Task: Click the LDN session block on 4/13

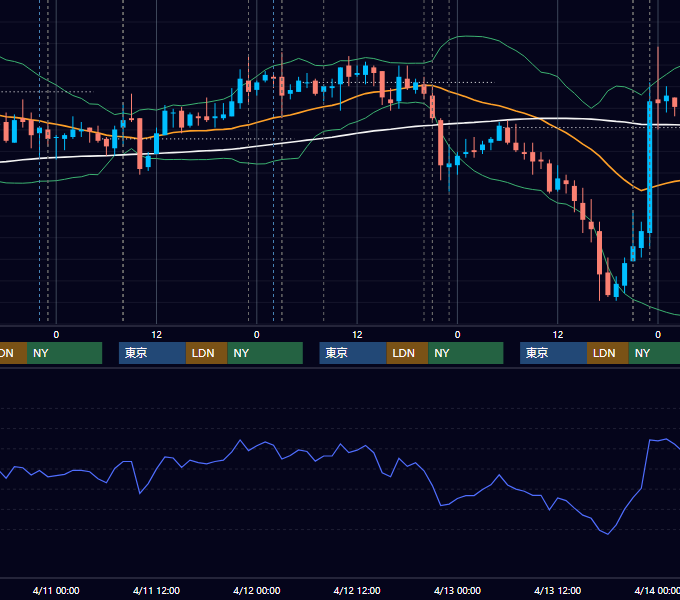Action: [x=608, y=353]
